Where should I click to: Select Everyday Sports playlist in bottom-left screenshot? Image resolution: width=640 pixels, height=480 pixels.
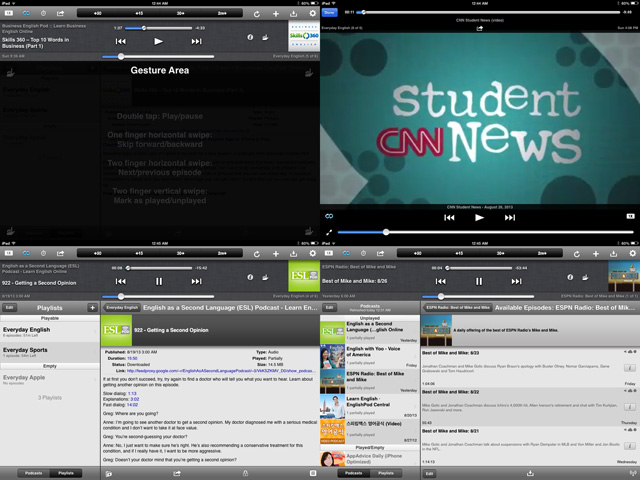50,352
